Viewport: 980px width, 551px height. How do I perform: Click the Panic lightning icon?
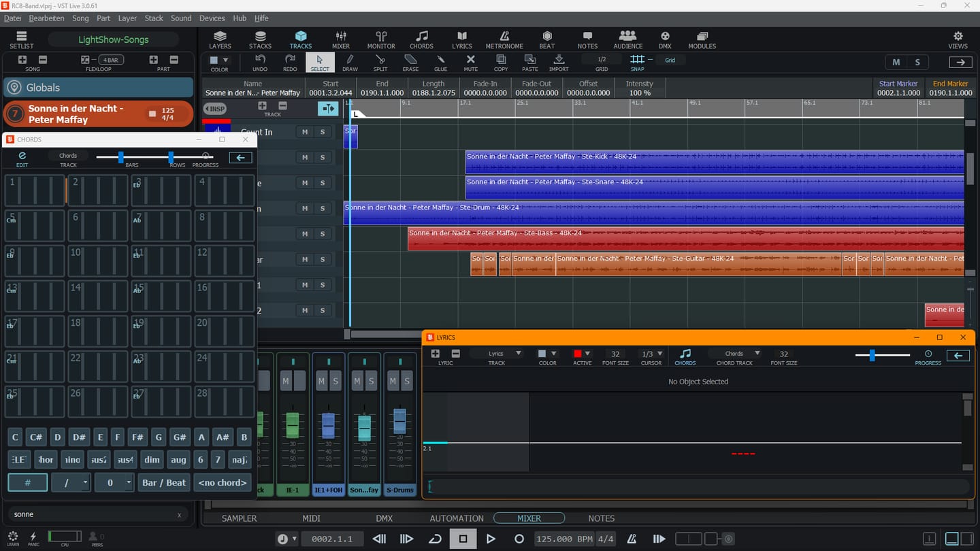(x=33, y=539)
